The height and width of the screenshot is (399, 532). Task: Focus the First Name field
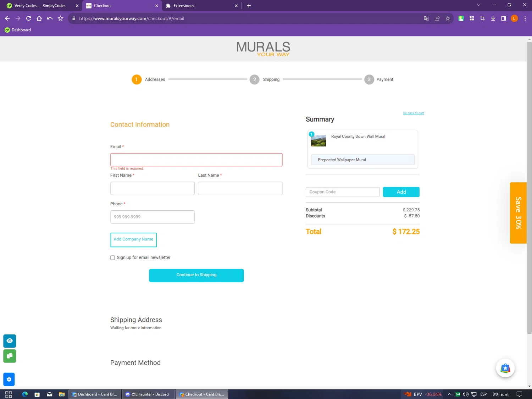coord(152,188)
